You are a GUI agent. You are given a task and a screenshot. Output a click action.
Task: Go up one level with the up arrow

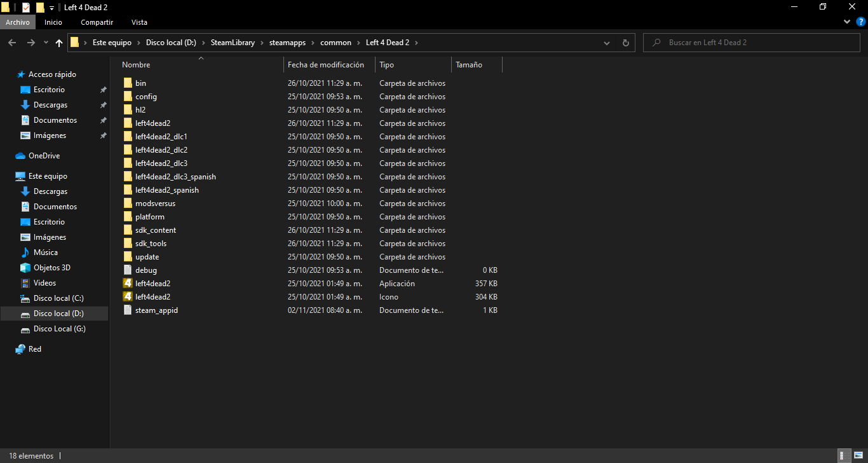tap(59, 43)
